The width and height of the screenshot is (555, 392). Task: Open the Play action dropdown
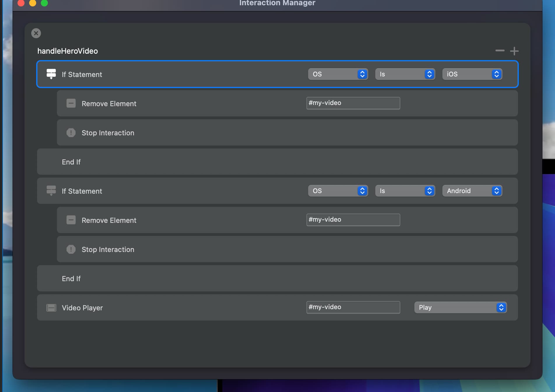[460, 307]
